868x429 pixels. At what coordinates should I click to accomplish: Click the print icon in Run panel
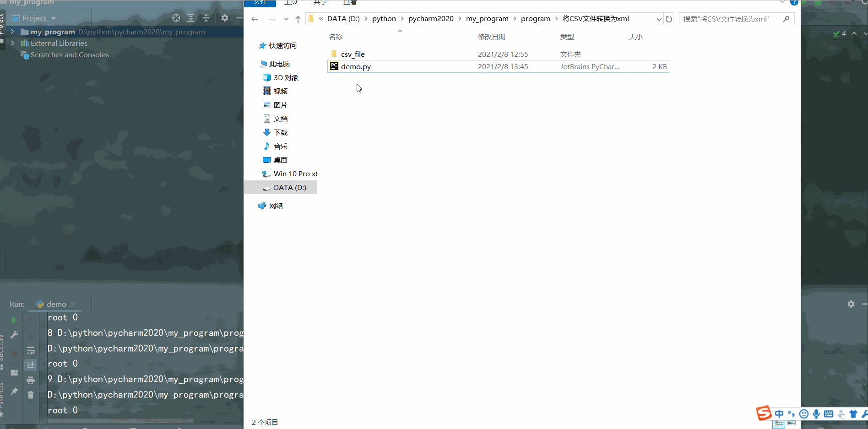click(31, 380)
